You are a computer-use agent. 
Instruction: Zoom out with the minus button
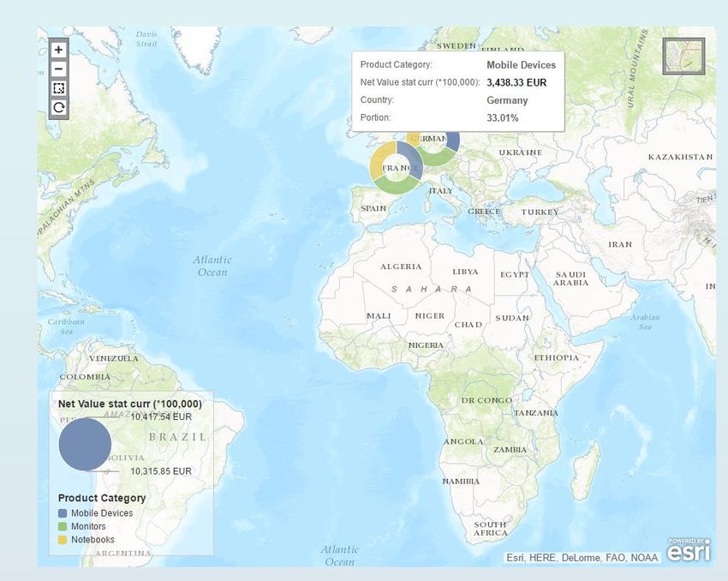pyautogui.click(x=59, y=69)
